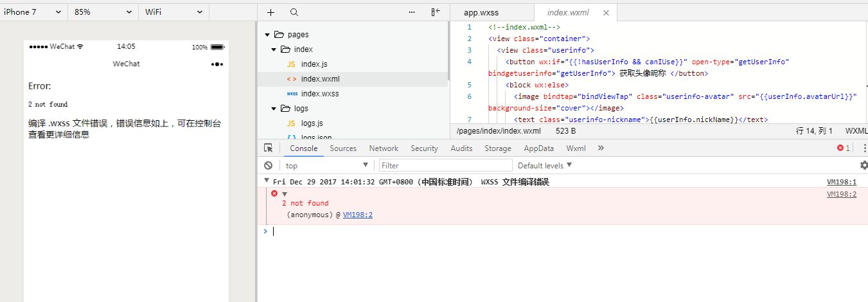
Task: Open the Network devtools tab
Action: point(384,148)
